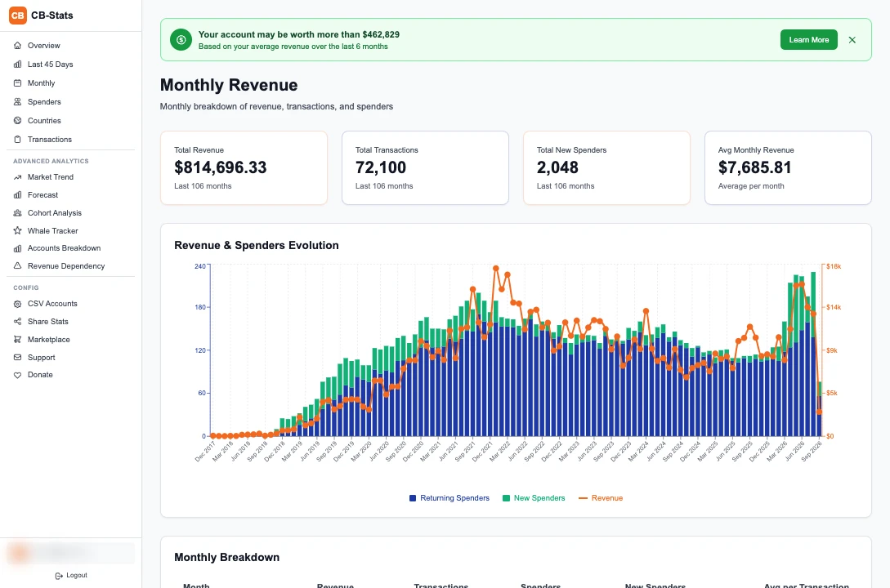Click the CB-Stats brand name
The height and width of the screenshot is (588, 890).
click(x=51, y=16)
